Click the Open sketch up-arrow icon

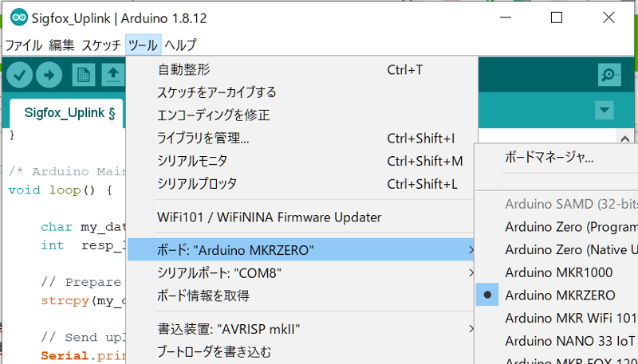(113, 75)
